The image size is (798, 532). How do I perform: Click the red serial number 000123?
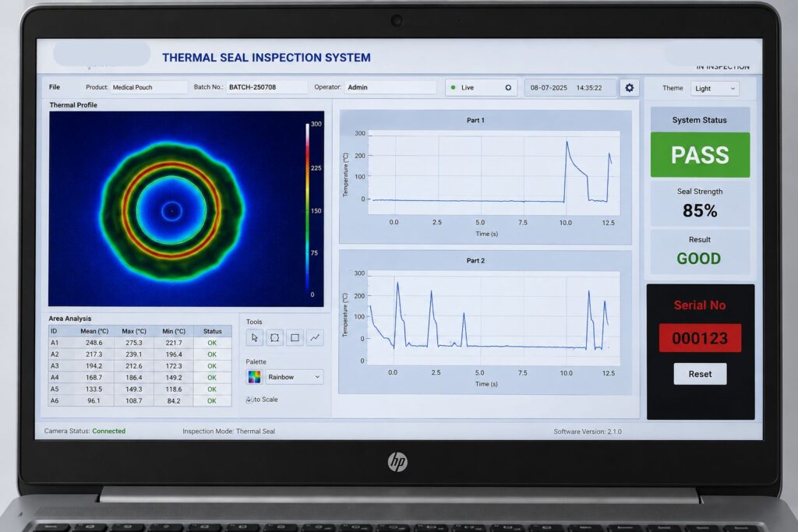[700, 338]
